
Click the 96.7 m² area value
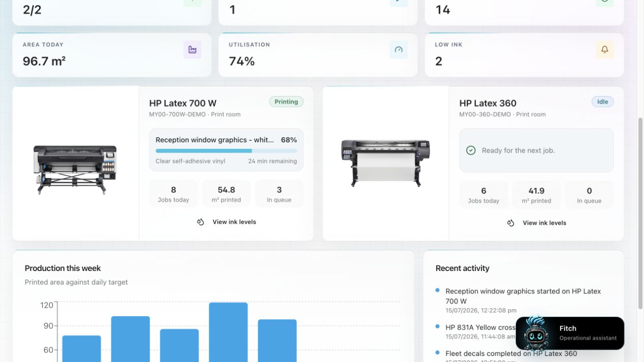pos(44,62)
